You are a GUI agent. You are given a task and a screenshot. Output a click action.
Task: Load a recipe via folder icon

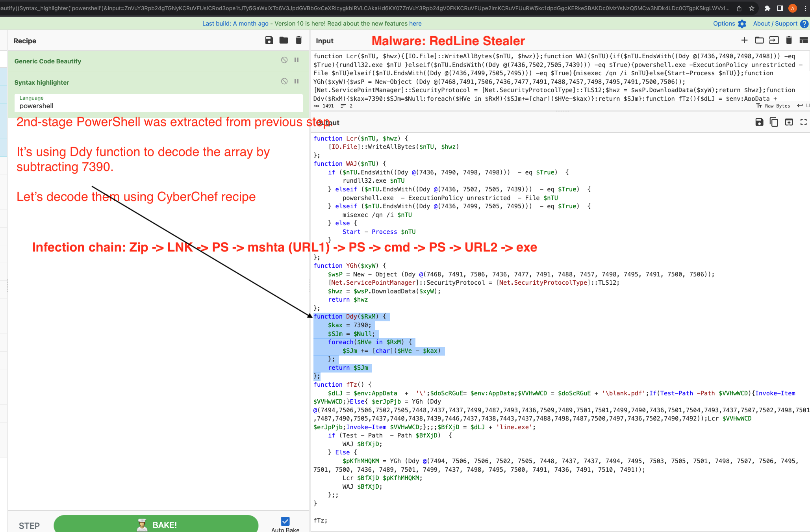click(x=284, y=40)
